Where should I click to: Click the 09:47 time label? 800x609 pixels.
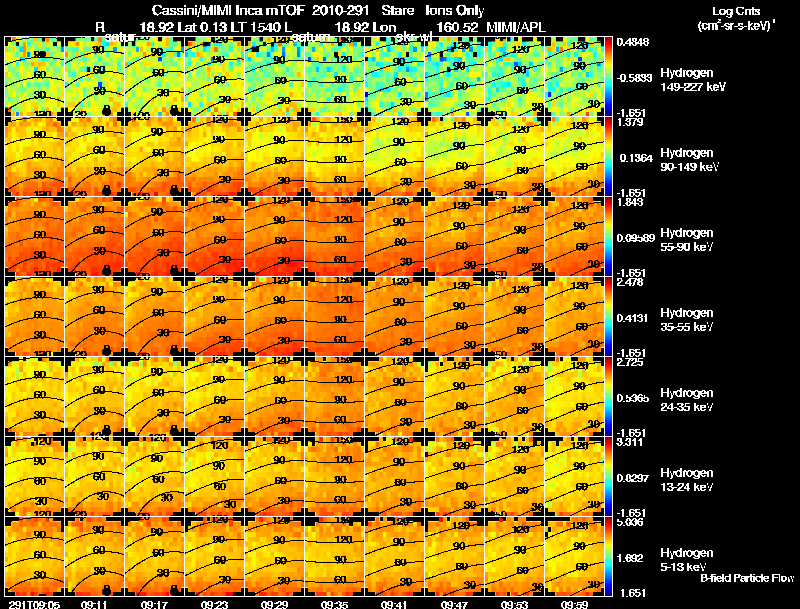pyautogui.click(x=454, y=604)
